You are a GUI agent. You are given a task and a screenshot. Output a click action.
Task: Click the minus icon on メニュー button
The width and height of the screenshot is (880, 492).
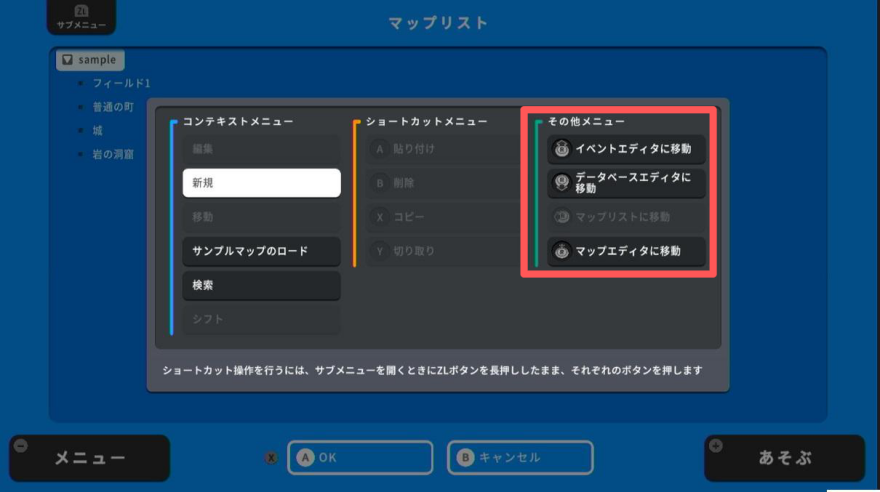[21, 446]
